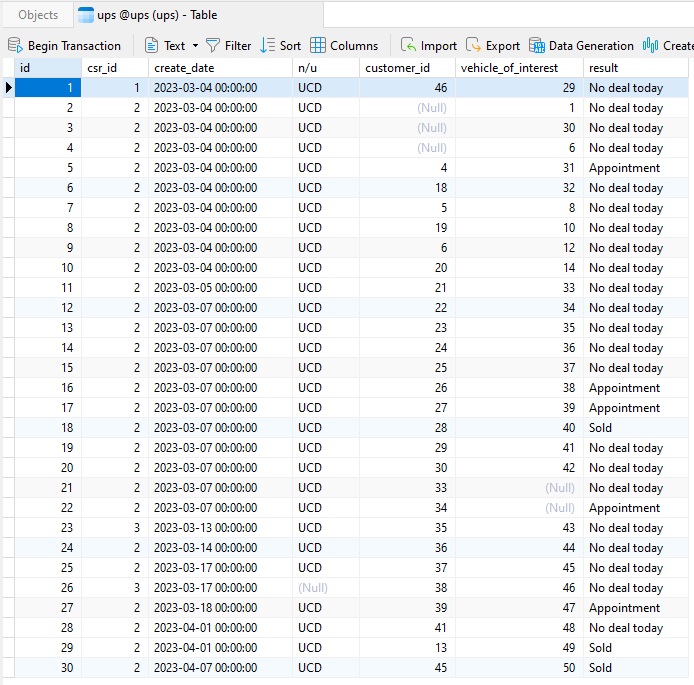
Task: Click the Null customer_id cell in row 2
Action: 432,108
